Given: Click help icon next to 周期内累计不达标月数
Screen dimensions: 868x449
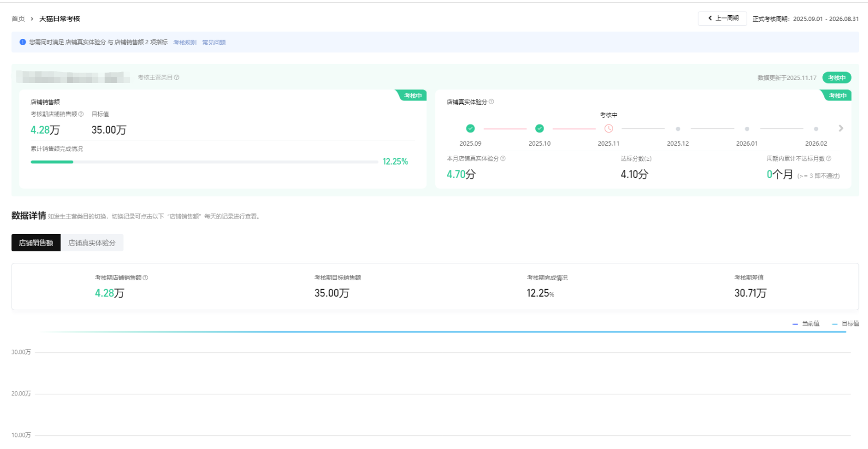Looking at the screenshot, I should 829,159.
